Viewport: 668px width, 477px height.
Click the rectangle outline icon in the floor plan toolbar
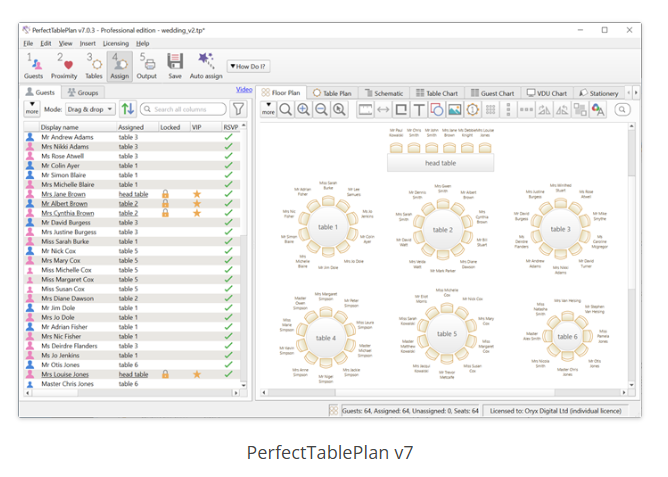401,110
